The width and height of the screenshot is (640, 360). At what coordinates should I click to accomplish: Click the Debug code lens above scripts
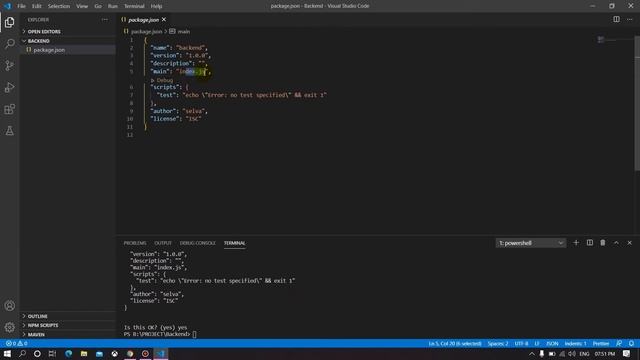point(162,80)
